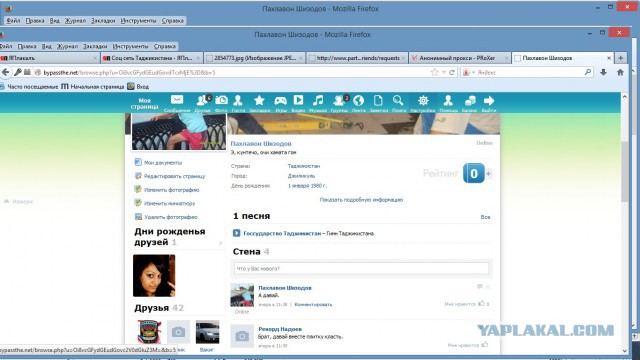The image size is (640, 360).
Task: Go back with browser back arrow
Action: tap(6, 72)
